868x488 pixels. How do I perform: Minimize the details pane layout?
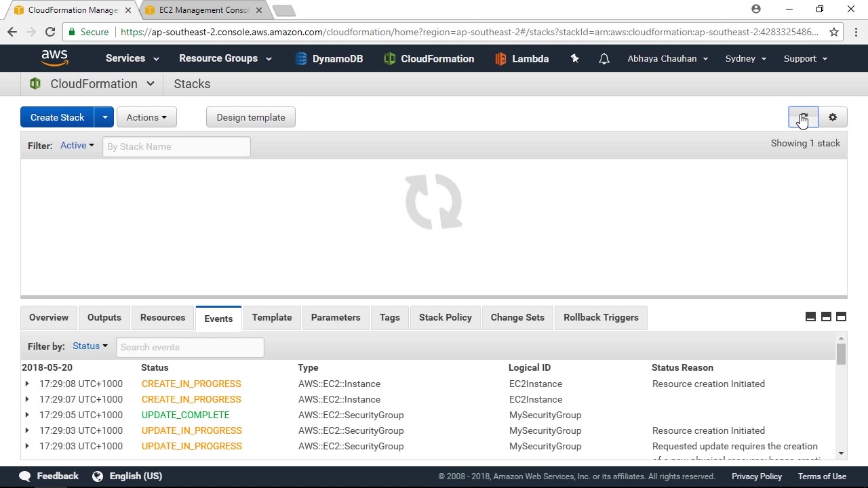pyautogui.click(x=810, y=317)
